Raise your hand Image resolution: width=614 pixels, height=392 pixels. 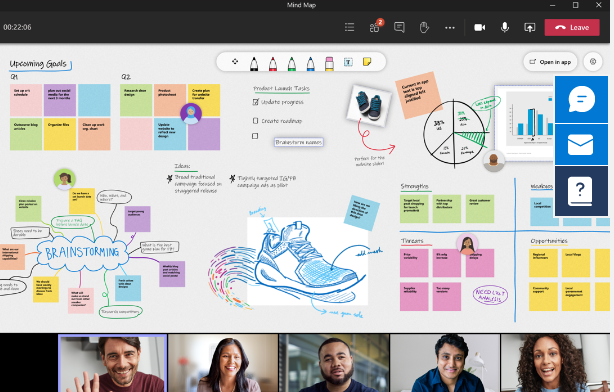click(424, 27)
